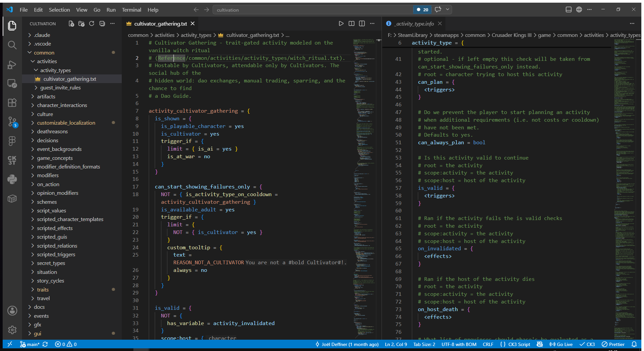644x351 pixels.
Task: Close the cultivator_gathering.txt tab
Action: pyautogui.click(x=193, y=24)
